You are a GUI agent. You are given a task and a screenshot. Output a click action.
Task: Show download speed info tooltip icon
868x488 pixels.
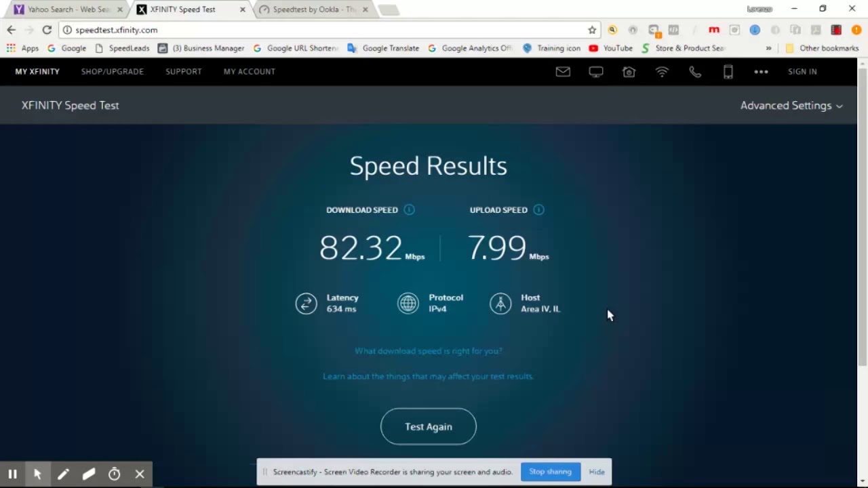(x=409, y=209)
